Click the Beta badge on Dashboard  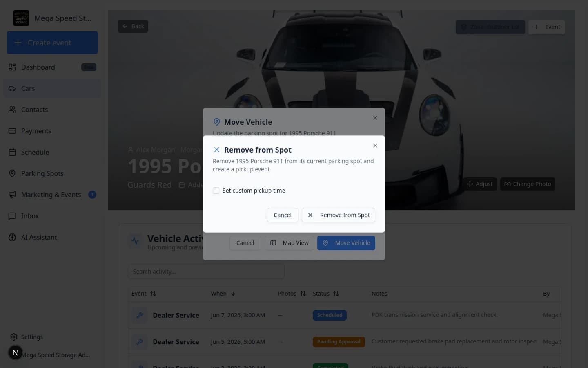(x=89, y=67)
